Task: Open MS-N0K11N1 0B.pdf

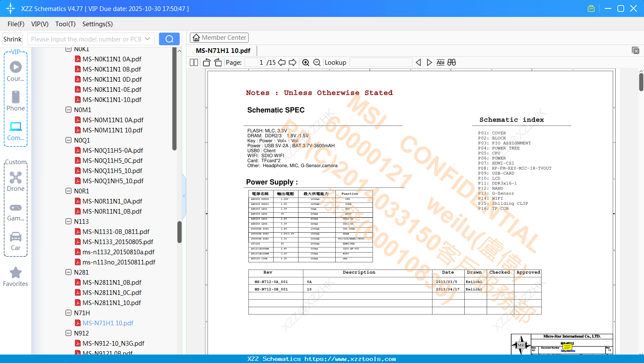Action: pos(108,69)
